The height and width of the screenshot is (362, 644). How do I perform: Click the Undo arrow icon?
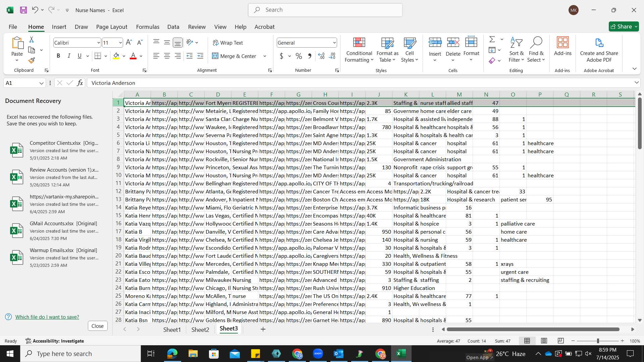click(x=35, y=10)
